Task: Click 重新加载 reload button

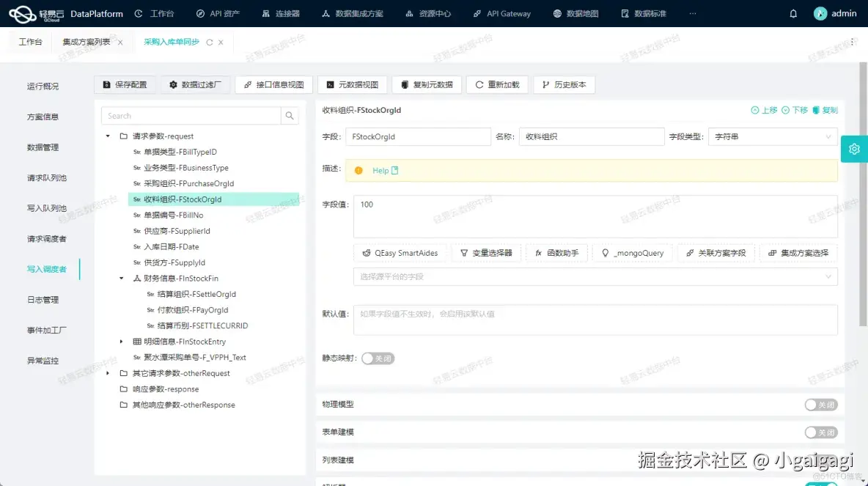Action: 497,85
